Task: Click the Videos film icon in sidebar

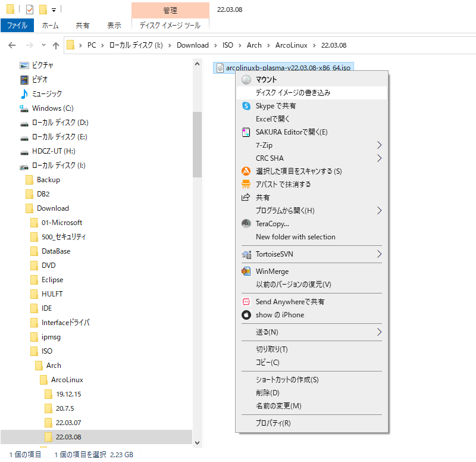Action: pos(24,80)
